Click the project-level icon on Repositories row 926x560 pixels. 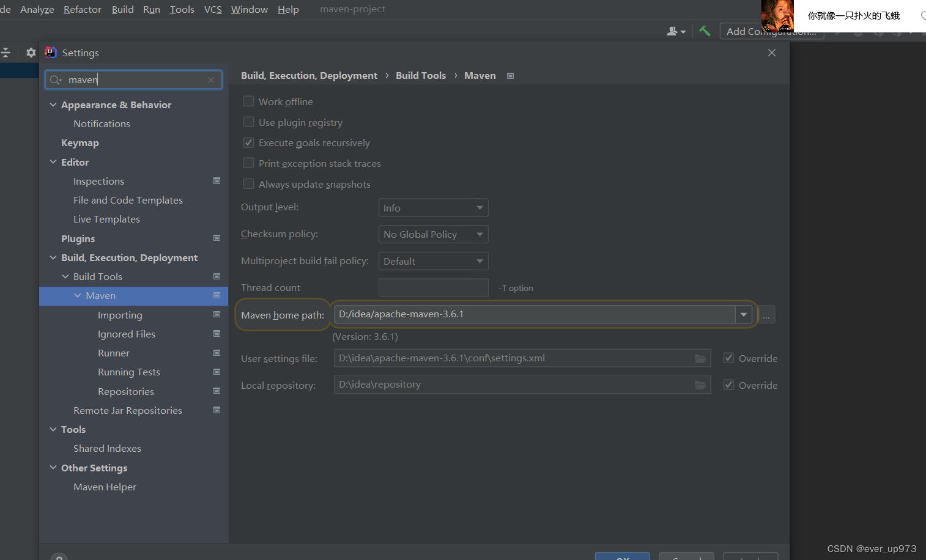(217, 391)
